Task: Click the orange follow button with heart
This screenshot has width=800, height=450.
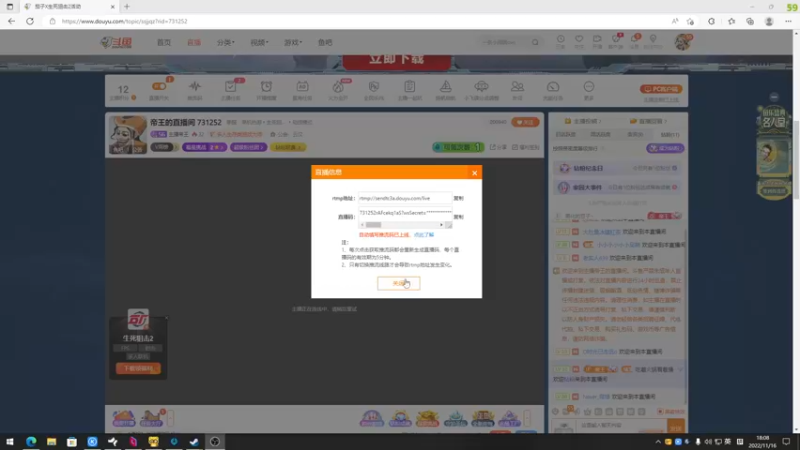Action: coord(525,122)
